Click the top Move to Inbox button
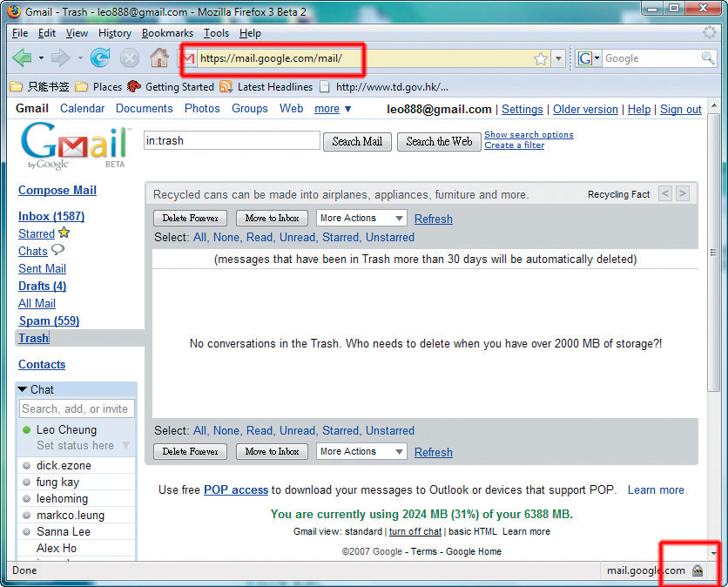 [272, 218]
